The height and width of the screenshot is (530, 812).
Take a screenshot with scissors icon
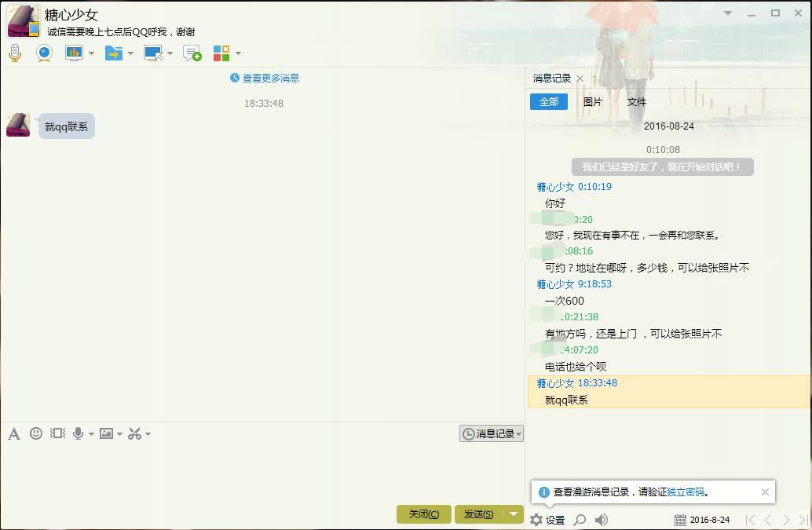tap(134, 433)
